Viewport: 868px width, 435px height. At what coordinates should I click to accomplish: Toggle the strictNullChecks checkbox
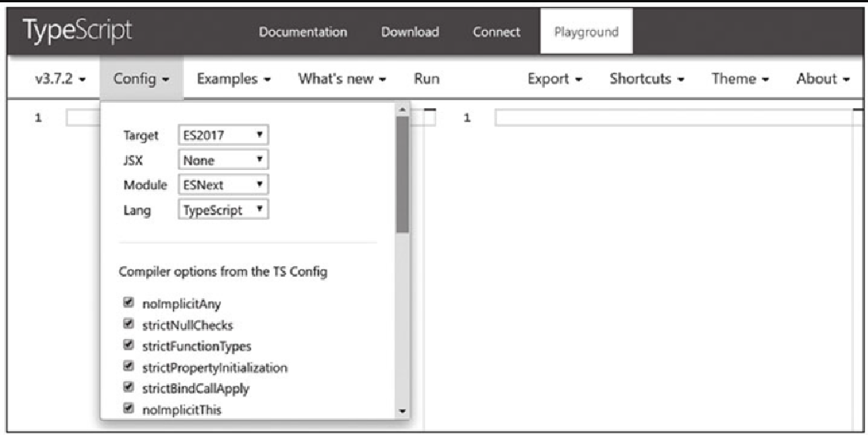[x=128, y=324]
